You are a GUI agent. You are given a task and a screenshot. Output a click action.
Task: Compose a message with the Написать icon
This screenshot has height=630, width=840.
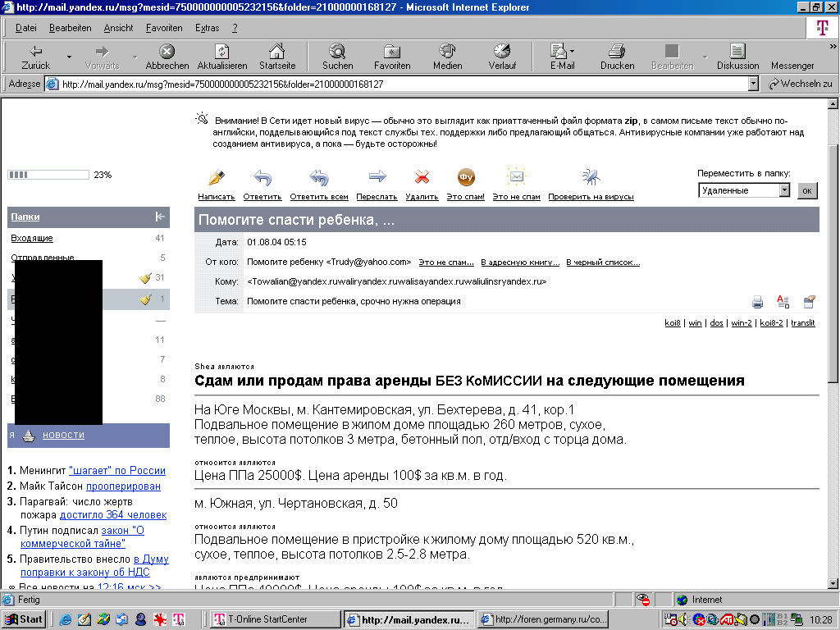(216, 177)
